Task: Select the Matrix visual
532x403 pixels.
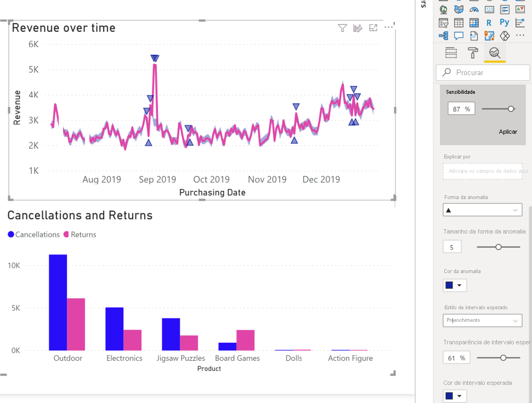Action: (x=474, y=22)
